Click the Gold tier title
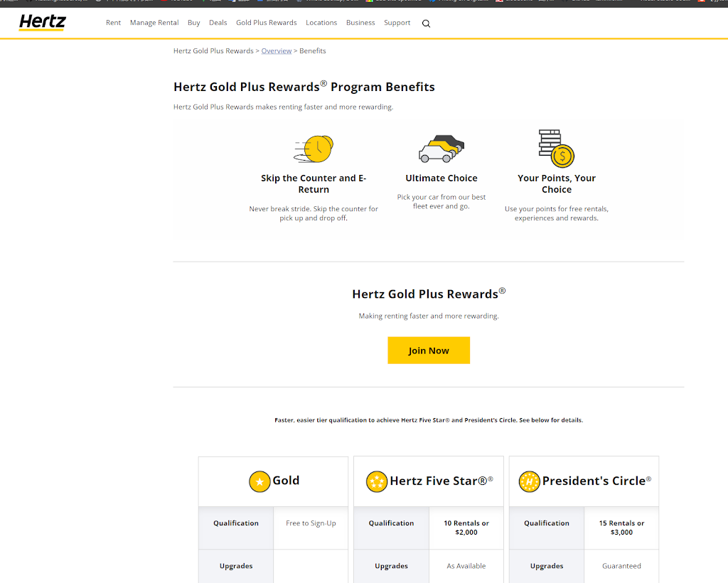 click(286, 481)
